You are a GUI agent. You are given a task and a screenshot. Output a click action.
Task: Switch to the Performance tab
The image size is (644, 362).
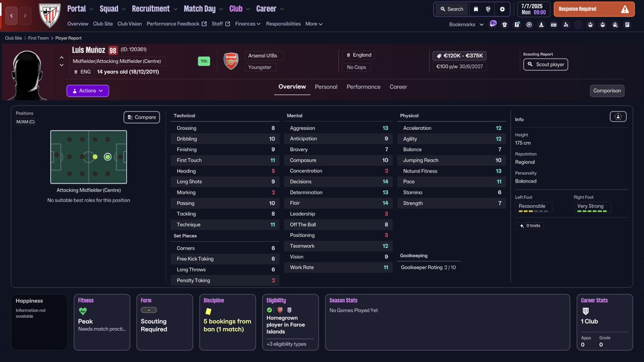pos(363,87)
